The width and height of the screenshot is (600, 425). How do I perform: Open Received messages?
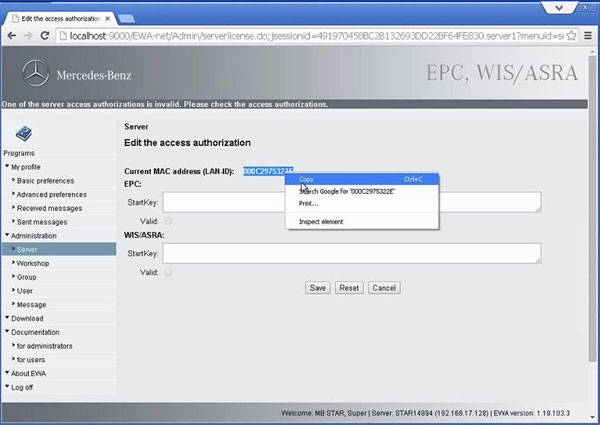[x=47, y=208]
